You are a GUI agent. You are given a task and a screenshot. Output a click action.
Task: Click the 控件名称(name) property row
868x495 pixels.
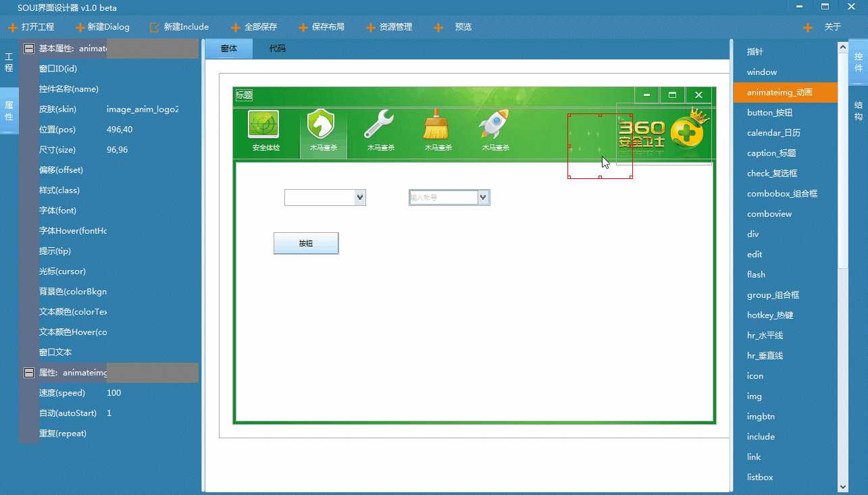pos(109,89)
